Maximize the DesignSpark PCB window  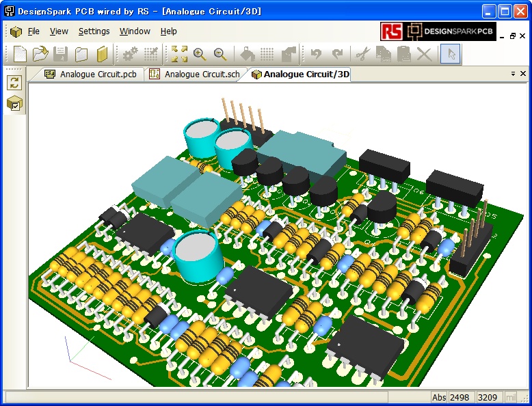point(505,12)
